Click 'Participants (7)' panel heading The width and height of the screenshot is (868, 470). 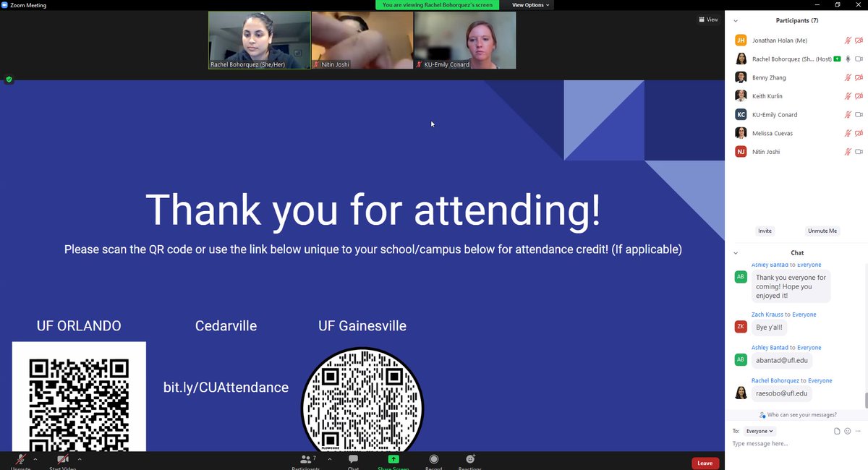[x=797, y=21]
